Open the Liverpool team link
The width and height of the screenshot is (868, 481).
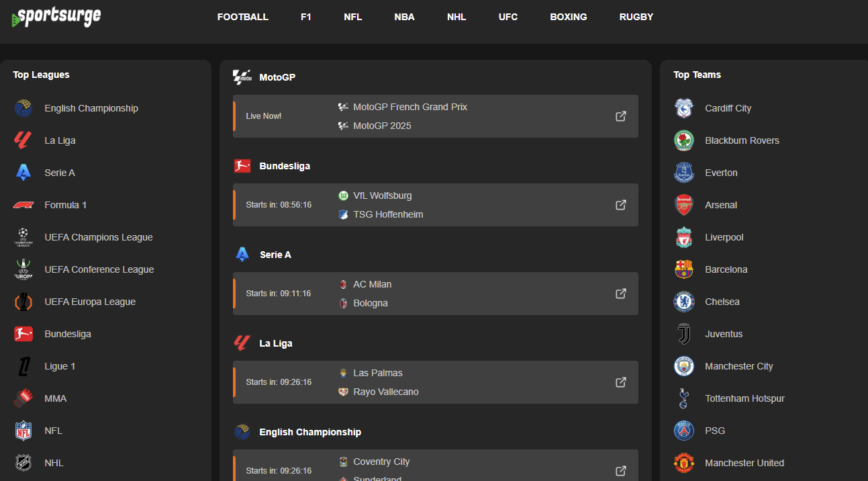point(724,237)
